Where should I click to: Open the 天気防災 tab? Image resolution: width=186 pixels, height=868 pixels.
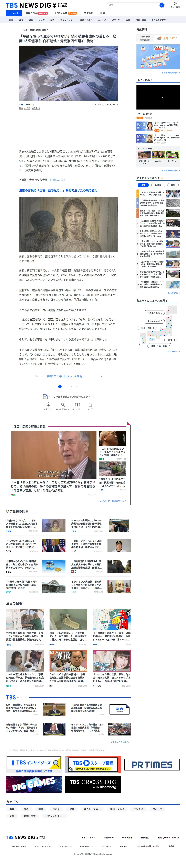coord(89,13)
